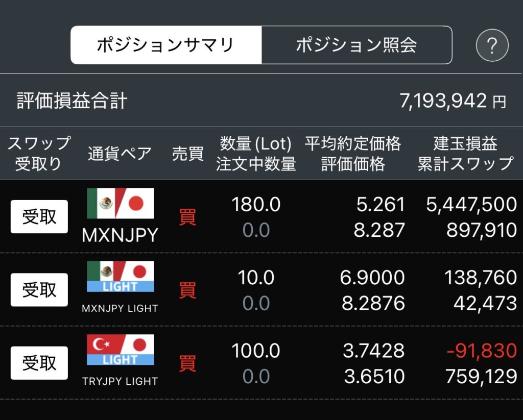Tap the TRYJPY LIGHT flag icon

pos(120,350)
